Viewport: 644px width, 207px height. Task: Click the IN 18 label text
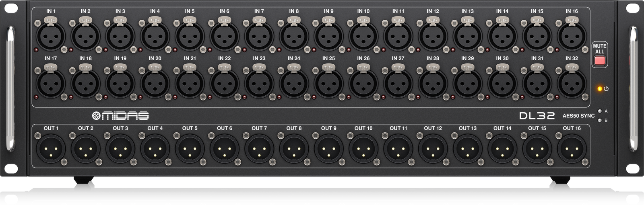point(85,58)
